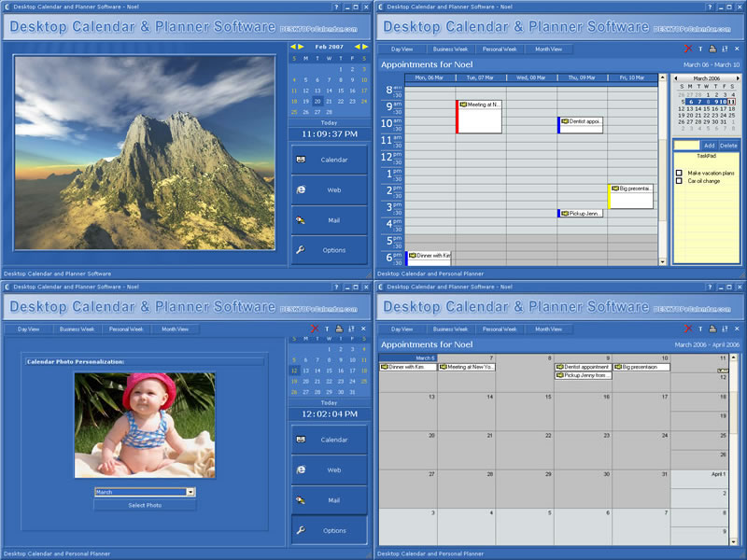
Task: Click the note icon on the Dentist appointment
Action: (564, 120)
